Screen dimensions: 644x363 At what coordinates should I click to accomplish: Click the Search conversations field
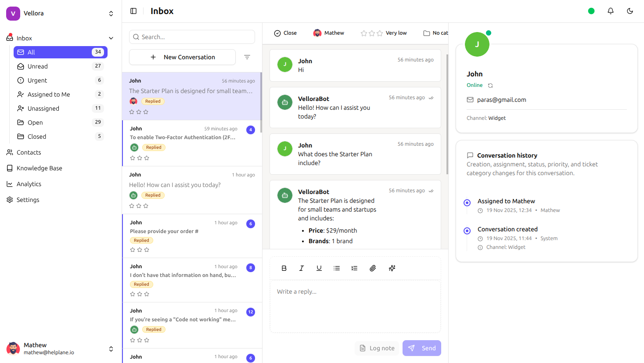click(x=192, y=36)
